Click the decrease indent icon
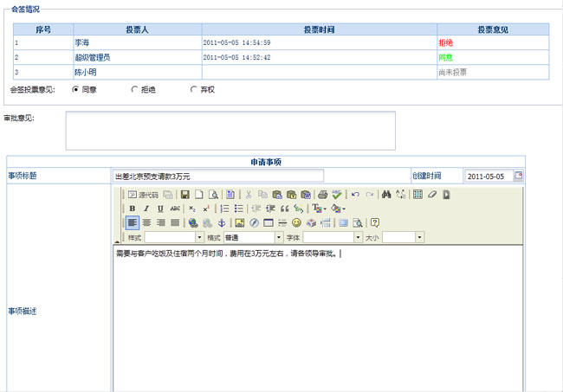The image size is (563, 392). pos(256,209)
